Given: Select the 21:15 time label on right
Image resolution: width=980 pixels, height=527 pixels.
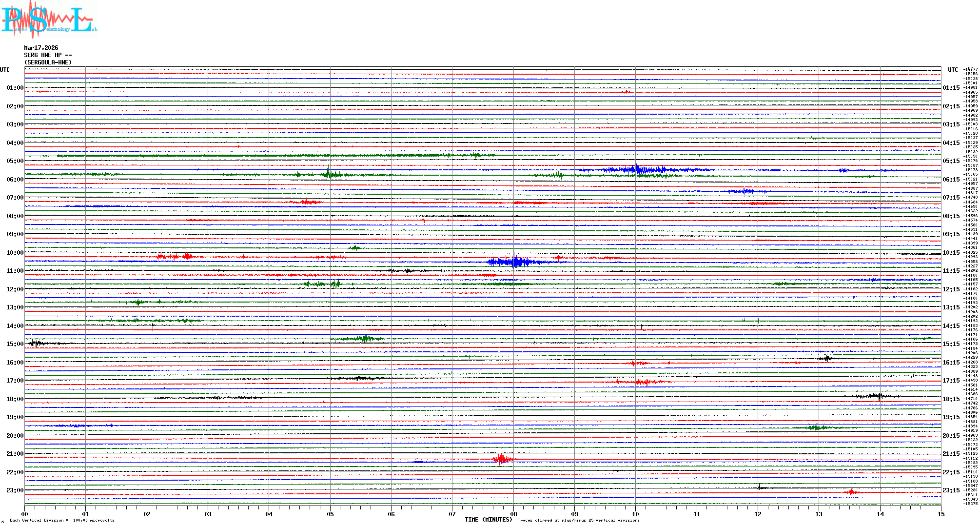Looking at the screenshot, I should pyautogui.click(x=951, y=454).
